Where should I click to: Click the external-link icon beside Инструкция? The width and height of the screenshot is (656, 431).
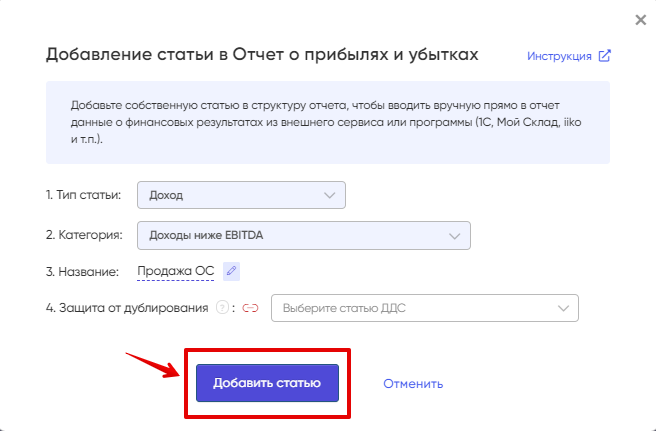tap(605, 56)
